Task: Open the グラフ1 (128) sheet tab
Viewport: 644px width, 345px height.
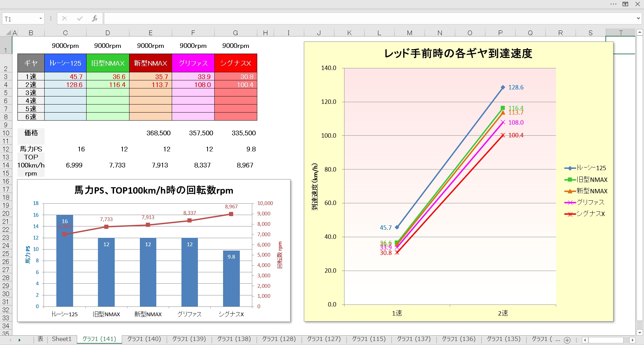Action: click(x=279, y=339)
